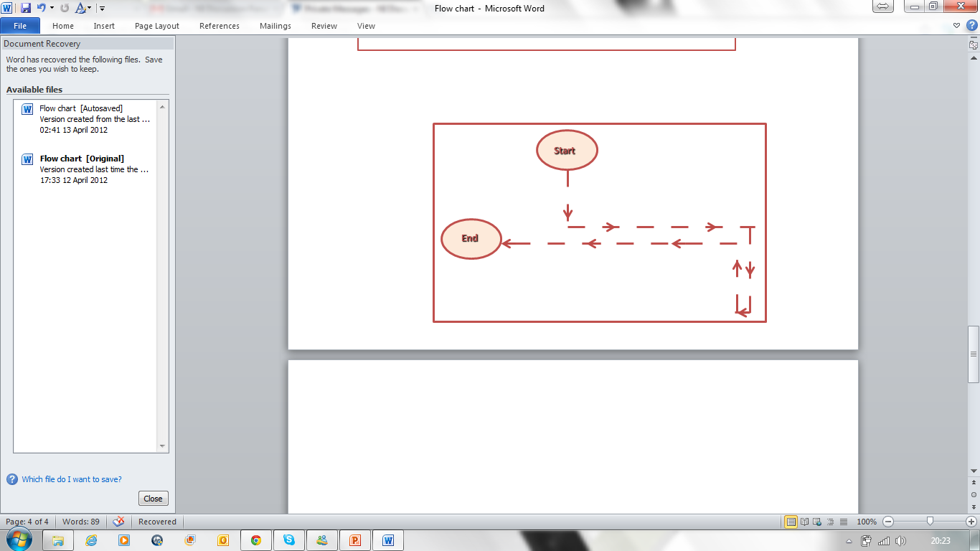
Task: Click '02:41 13 April 2012' timestamp
Action: pyautogui.click(x=74, y=131)
